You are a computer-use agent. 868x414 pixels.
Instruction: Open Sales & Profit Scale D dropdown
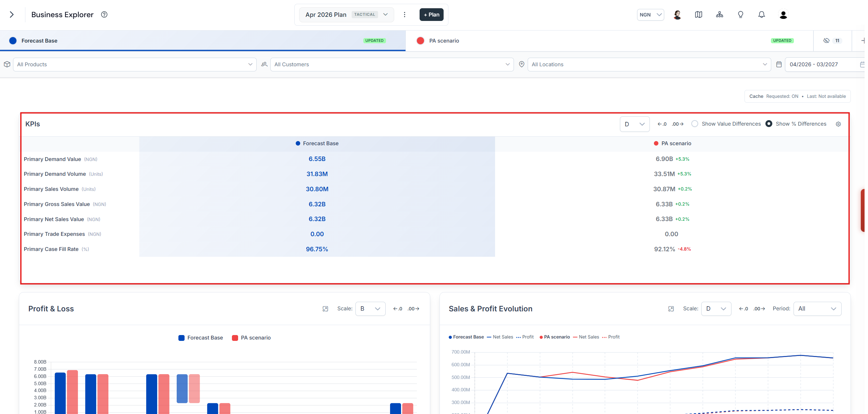click(716, 309)
